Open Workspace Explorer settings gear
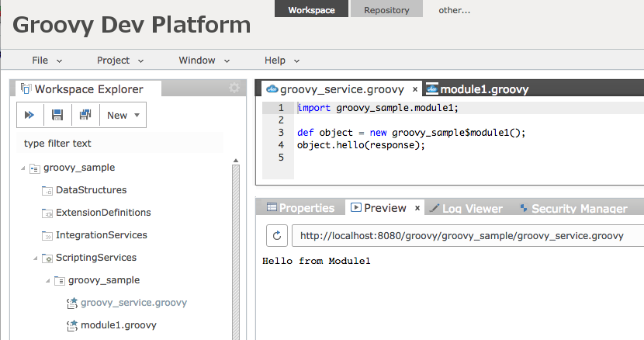 [234, 88]
